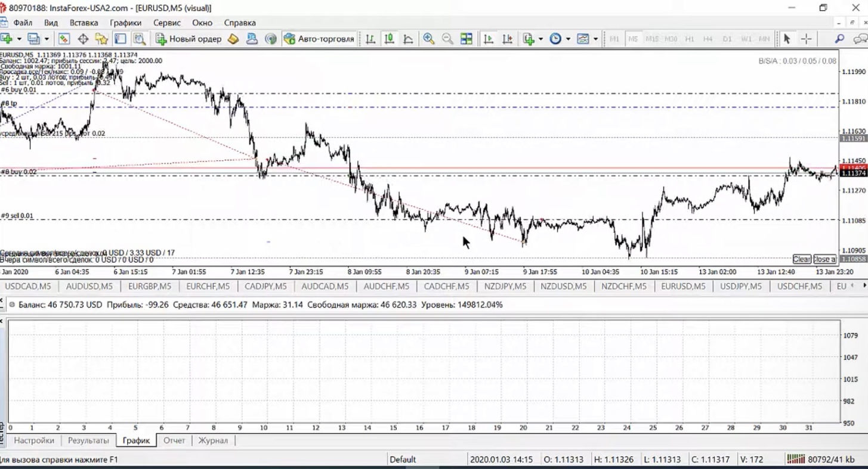
Task: Expand the chart templates dropdown arrow
Action: (x=595, y=39)
